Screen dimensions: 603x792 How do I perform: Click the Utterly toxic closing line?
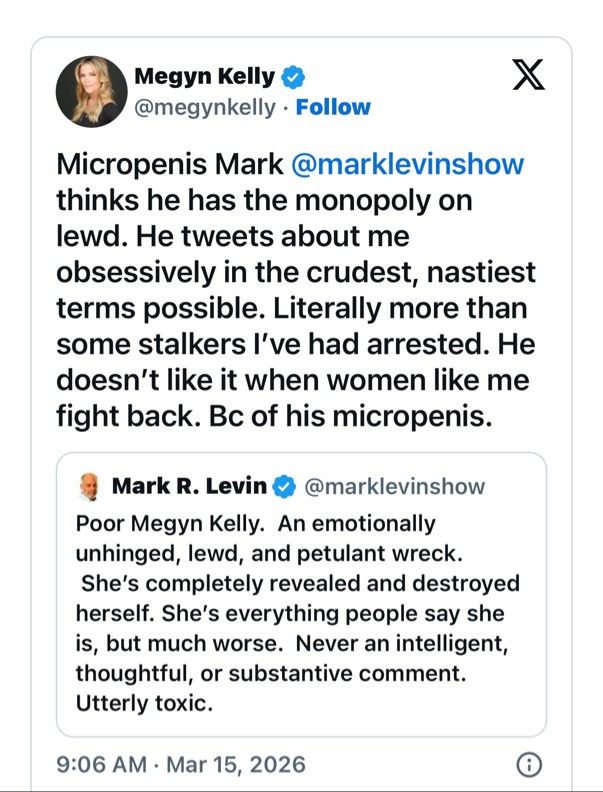pyautogui.click(x=144, y=703)
